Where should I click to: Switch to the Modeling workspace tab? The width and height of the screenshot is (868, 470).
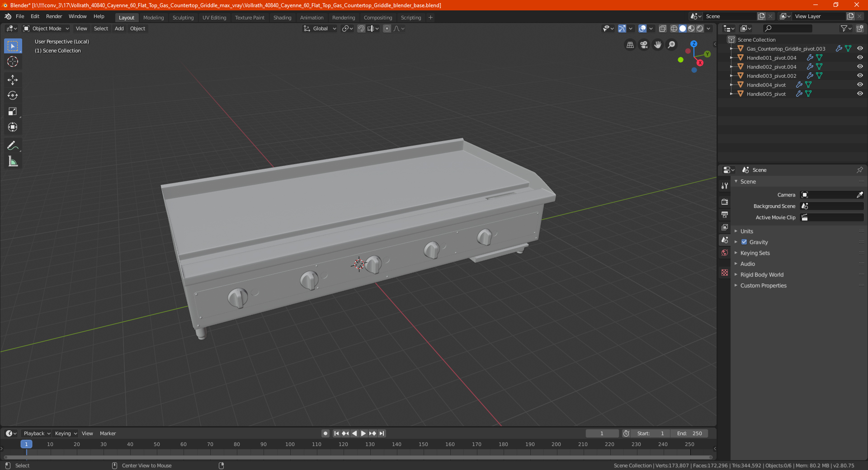coord(153,18)
